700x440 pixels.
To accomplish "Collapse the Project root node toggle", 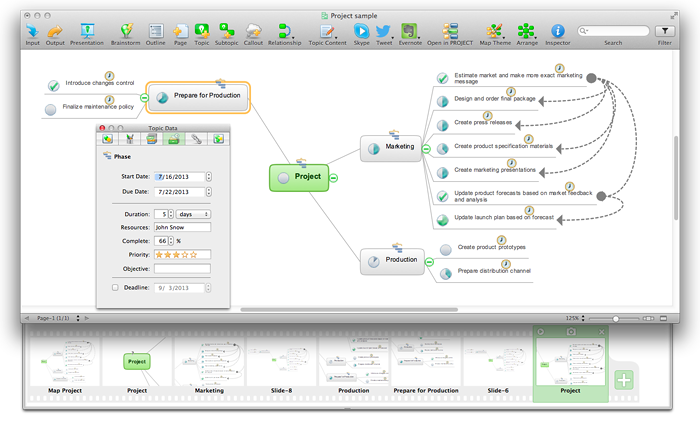I will [x=334, y=177].
